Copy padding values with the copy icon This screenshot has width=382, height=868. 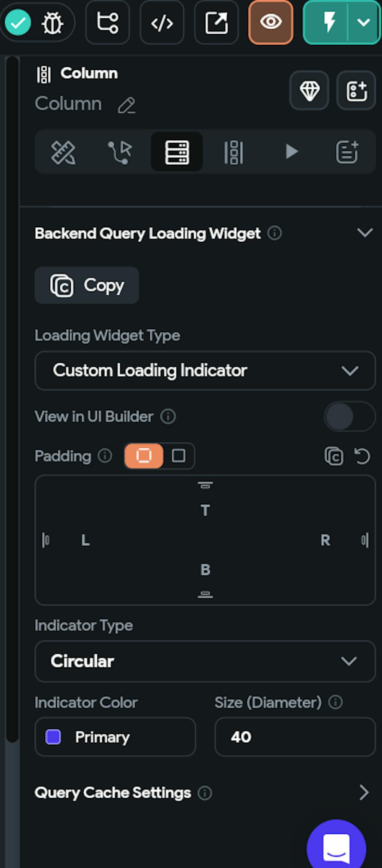(x=334, y=456)
